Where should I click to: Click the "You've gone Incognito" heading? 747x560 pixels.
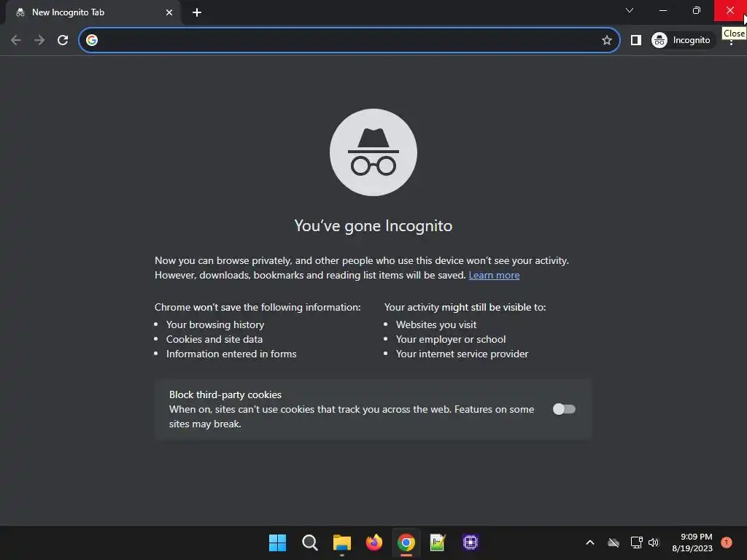coord(373,226)
